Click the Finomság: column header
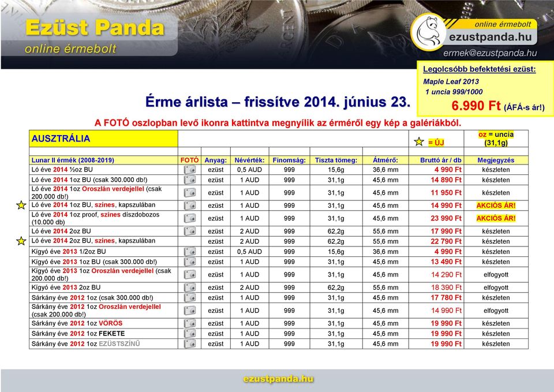Screen dimensions: 554x392 coord(289,160)
